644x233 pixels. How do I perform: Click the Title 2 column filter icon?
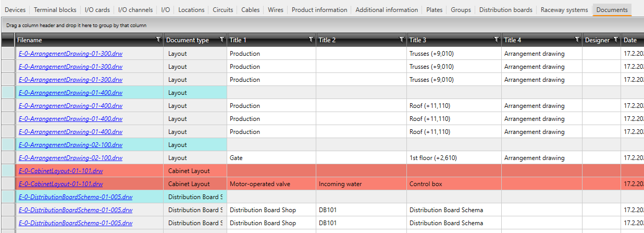click(x=401, y=40)
